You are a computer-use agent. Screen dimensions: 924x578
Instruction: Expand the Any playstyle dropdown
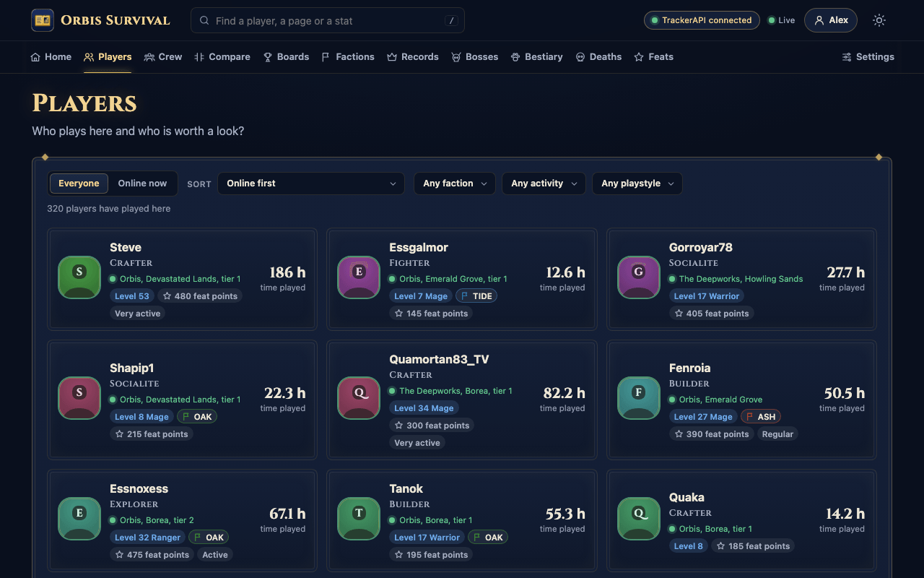point(637,184)
